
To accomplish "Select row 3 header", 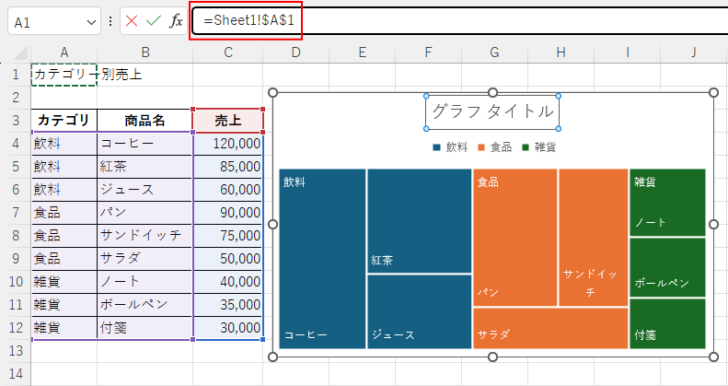I will click(16, 120).
